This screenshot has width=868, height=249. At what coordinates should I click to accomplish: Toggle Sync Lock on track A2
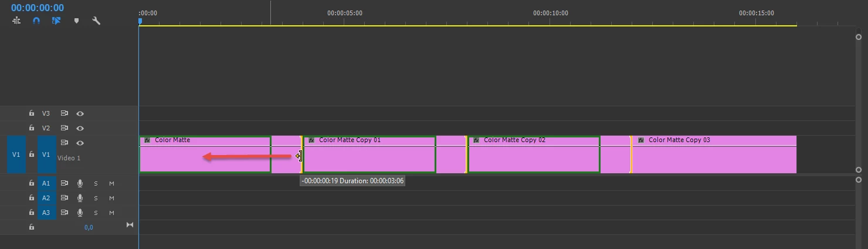[65, 198]
